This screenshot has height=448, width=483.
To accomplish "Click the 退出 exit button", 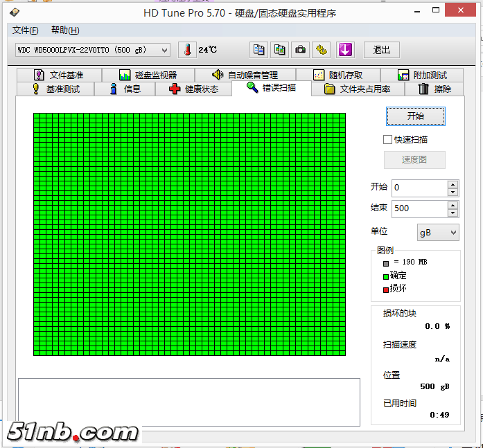I will 382,50.
